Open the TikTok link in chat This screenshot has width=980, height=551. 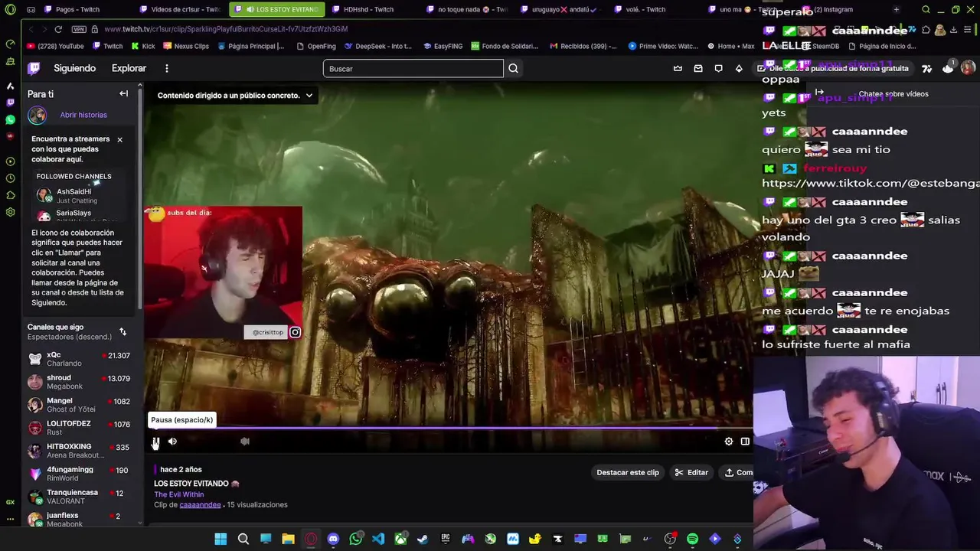coord(871,184)
